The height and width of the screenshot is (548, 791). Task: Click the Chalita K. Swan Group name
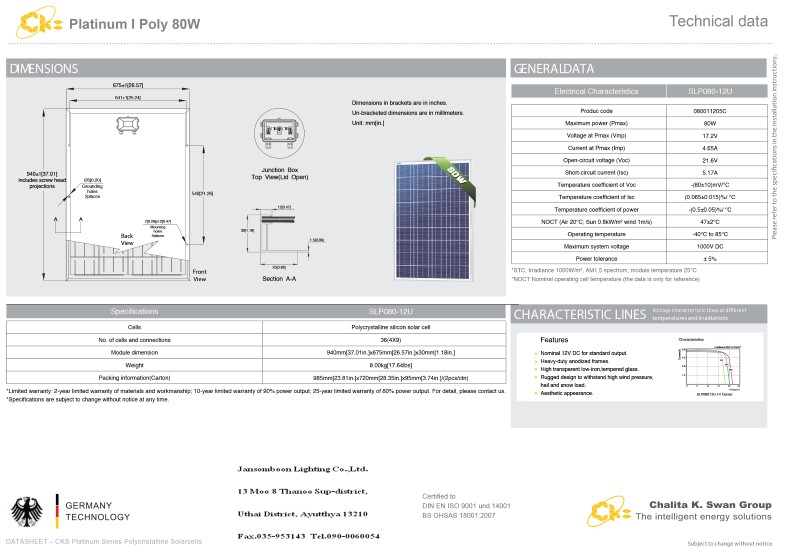[x=710, y=505]
